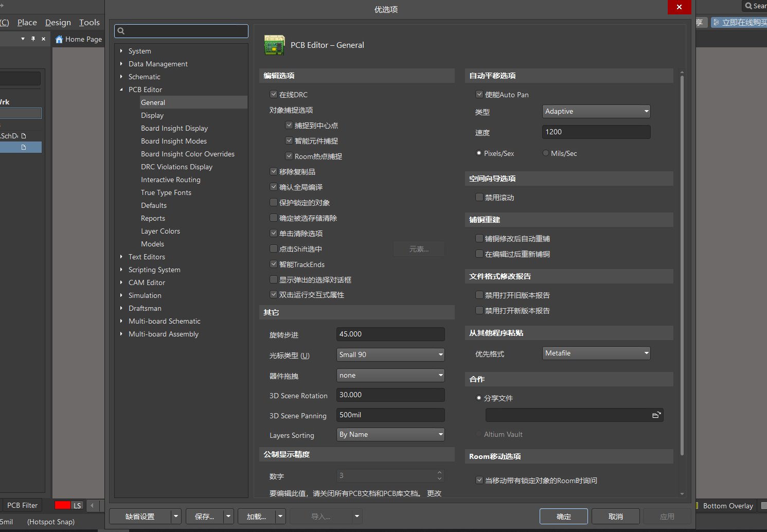Click the PCB Editor – General page icon
The height and width of the screenshot is (532, 767).
click(x=274, y=45)
